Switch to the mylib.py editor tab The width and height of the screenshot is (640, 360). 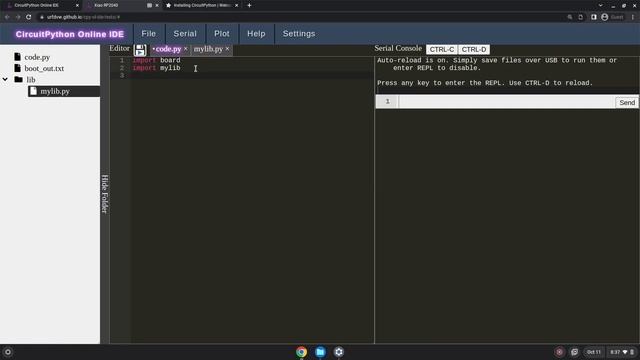point(208,49)
